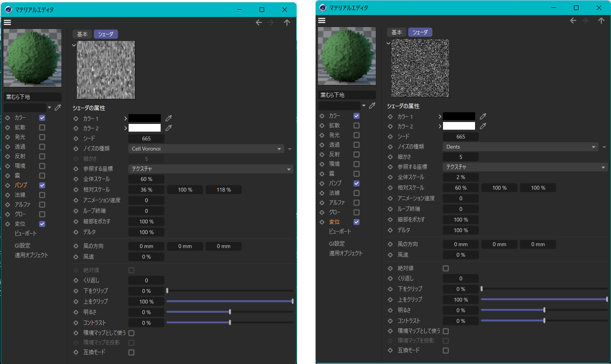Click the small arrow right of the Dents dropdown

tap(604, 147)
